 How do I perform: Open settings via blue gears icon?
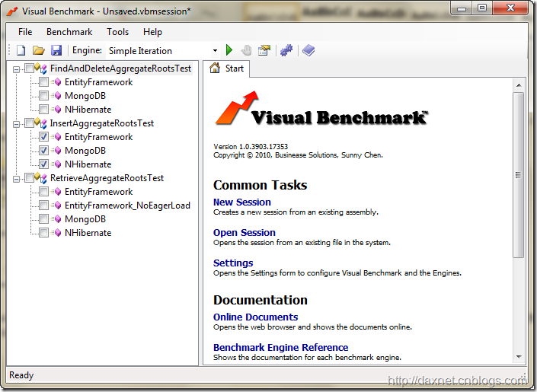[286, 51]
